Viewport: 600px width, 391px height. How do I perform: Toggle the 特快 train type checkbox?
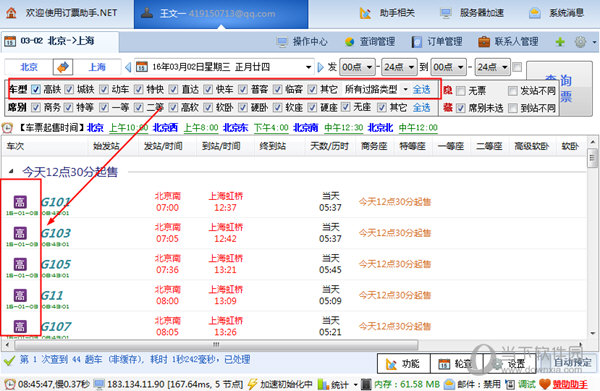coord(139,90)
